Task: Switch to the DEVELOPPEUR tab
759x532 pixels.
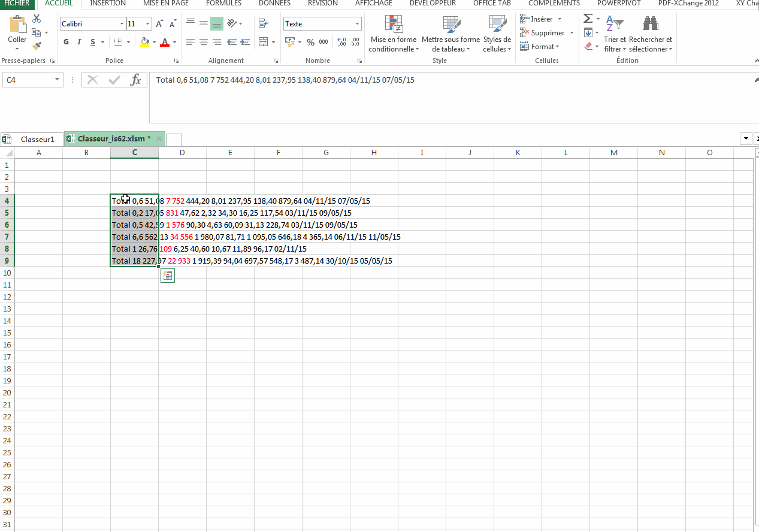Action: coord(433,3)
